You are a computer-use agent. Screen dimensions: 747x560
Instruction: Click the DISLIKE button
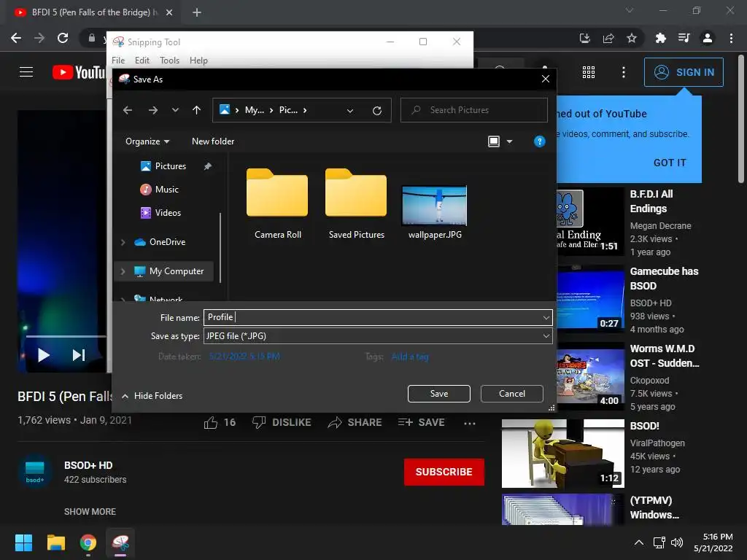[x=282, y=422]
